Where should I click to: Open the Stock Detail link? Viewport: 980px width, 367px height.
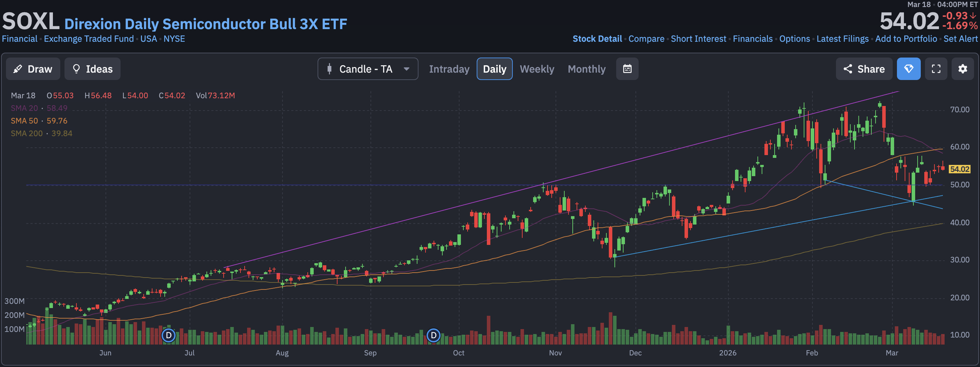[597, 39]
